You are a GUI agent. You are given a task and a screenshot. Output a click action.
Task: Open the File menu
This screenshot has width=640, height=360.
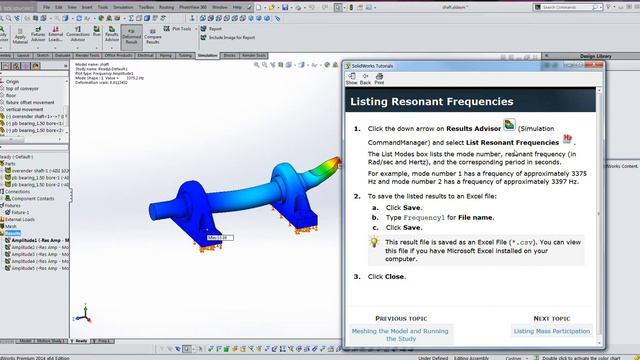(47, 7)
